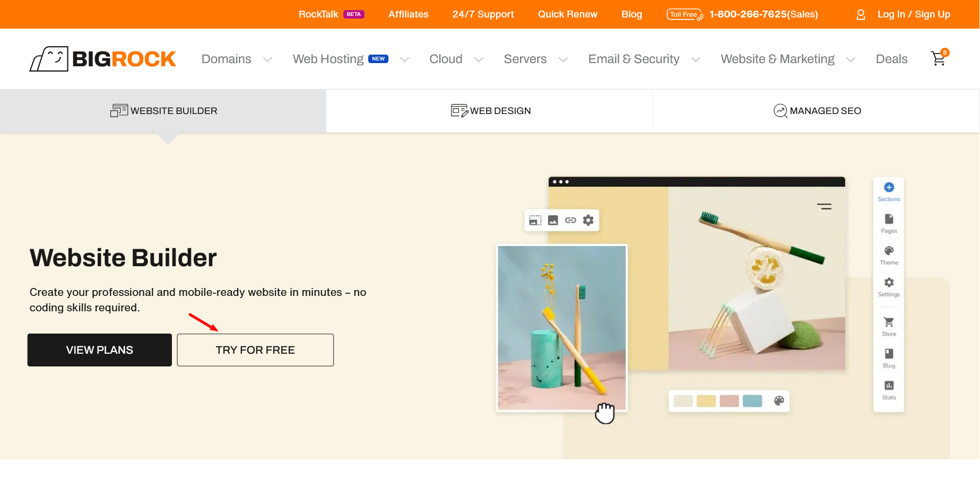Click the Settings gear in illustration sidebar

(x=889, y=282)
